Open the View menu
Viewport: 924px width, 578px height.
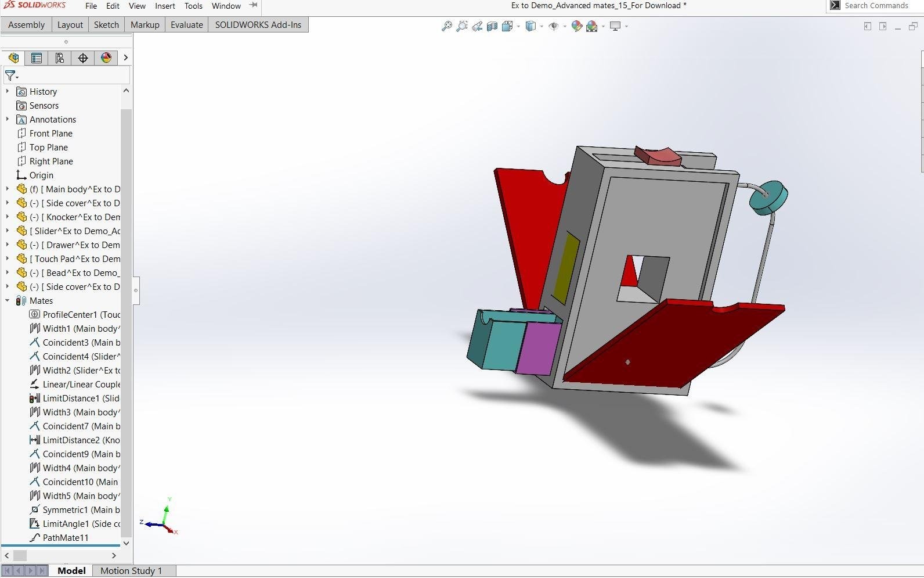tap(137, 6)
